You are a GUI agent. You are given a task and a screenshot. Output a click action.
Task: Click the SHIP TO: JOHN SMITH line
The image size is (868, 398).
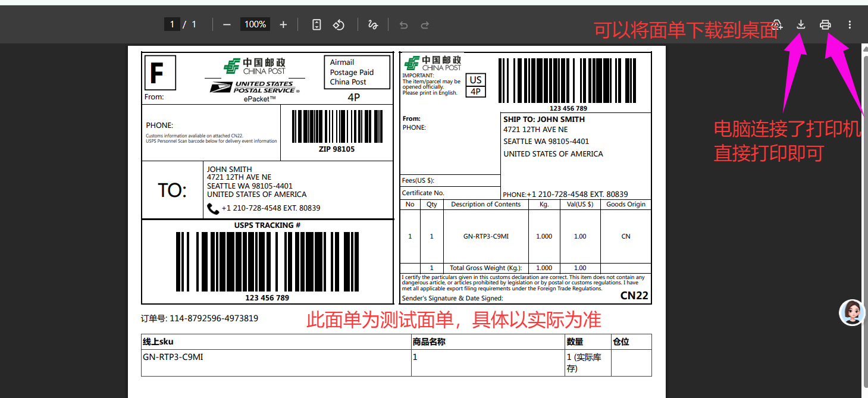pos(544,119)
